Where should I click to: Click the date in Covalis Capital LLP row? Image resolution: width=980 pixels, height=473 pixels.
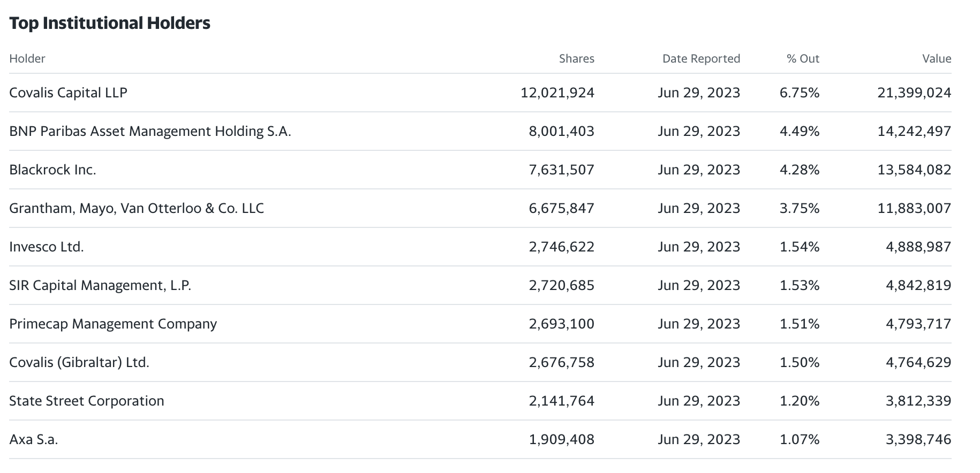coord(699,93)
